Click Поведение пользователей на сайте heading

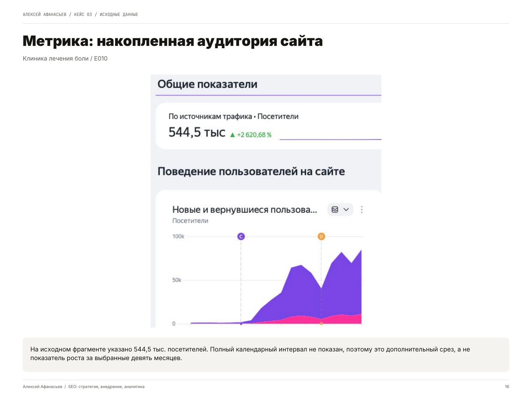pyautogui.click(x=251, y=172)
